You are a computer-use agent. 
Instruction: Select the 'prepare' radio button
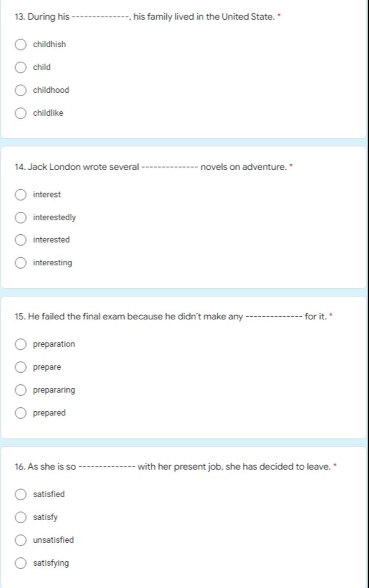click(21, 367)
